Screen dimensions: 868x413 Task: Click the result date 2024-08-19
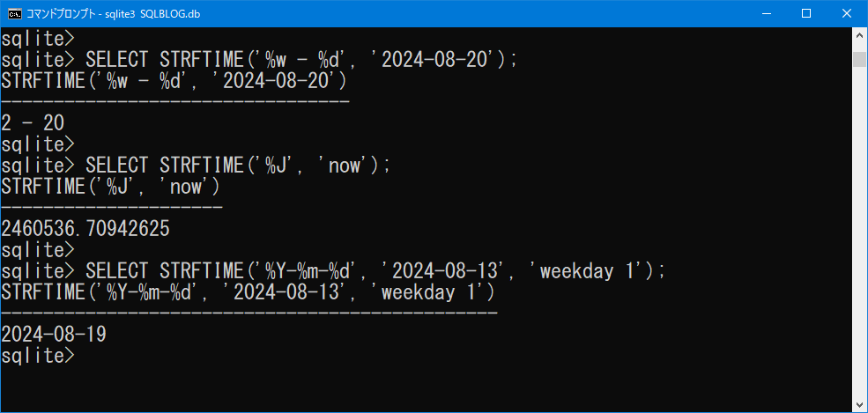click(x=55, y=335)
